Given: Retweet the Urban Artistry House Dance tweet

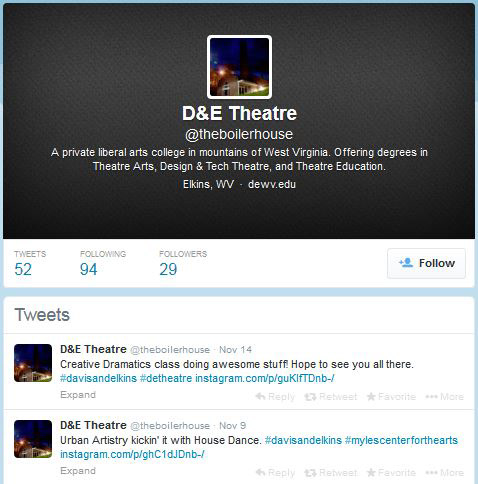Looking at the screenshot, I should pos(310,473).
